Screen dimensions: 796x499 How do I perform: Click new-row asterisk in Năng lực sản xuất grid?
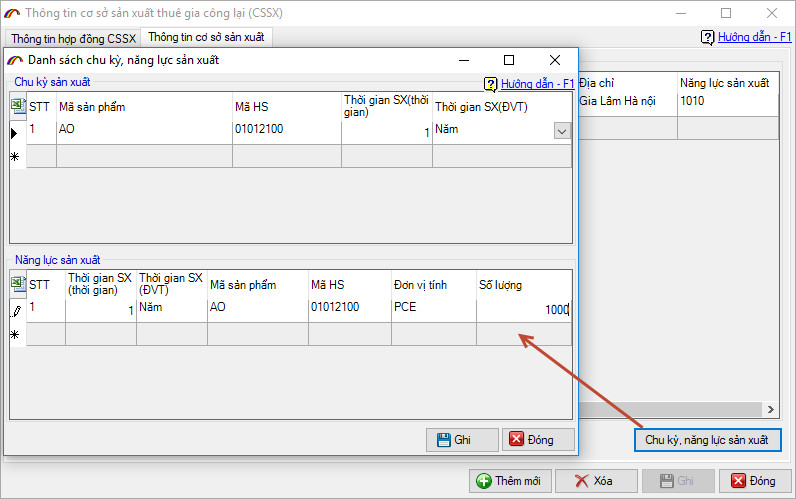tap(17, 335)
